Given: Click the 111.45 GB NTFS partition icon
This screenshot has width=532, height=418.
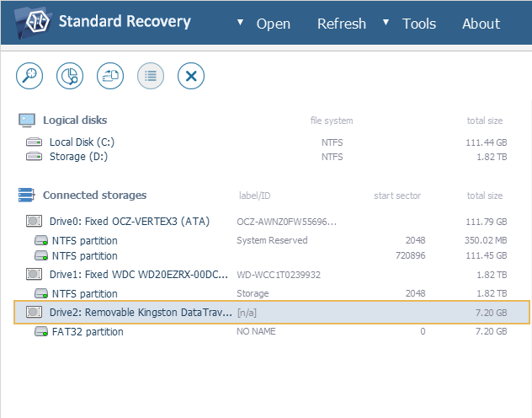Looking at the screenshot, I should [41, 255].
